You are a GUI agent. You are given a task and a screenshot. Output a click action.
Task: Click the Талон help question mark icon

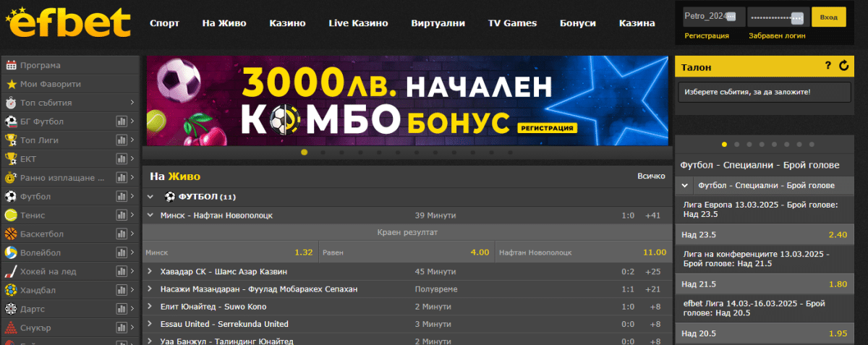pyautogui.click(x=828, y=67)
